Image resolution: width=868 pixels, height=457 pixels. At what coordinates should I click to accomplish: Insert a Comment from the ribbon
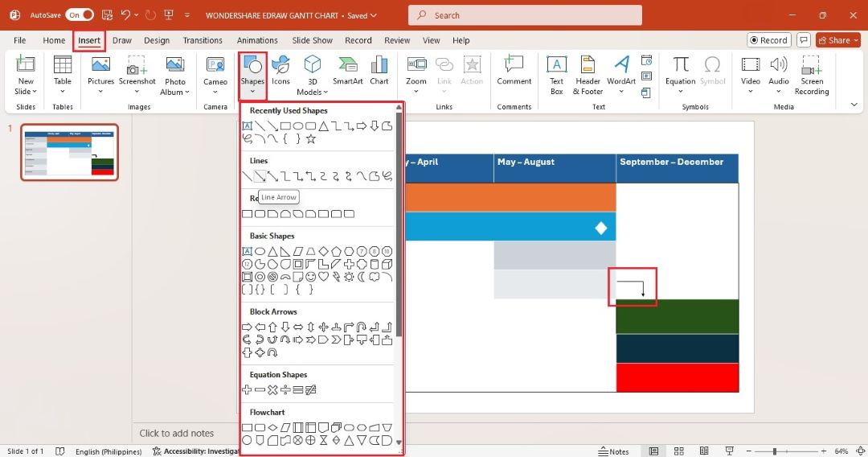coord(514,70)
